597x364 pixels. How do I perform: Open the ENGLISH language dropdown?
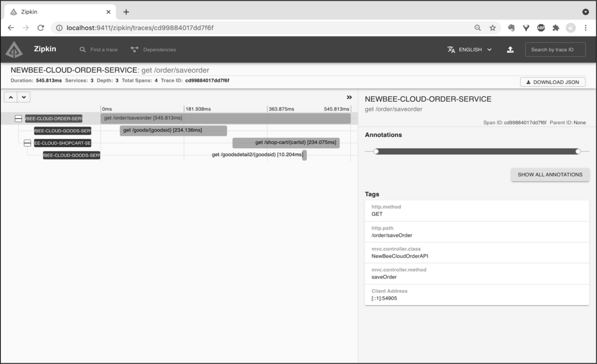pyautogui.click(x=470, y=49)
